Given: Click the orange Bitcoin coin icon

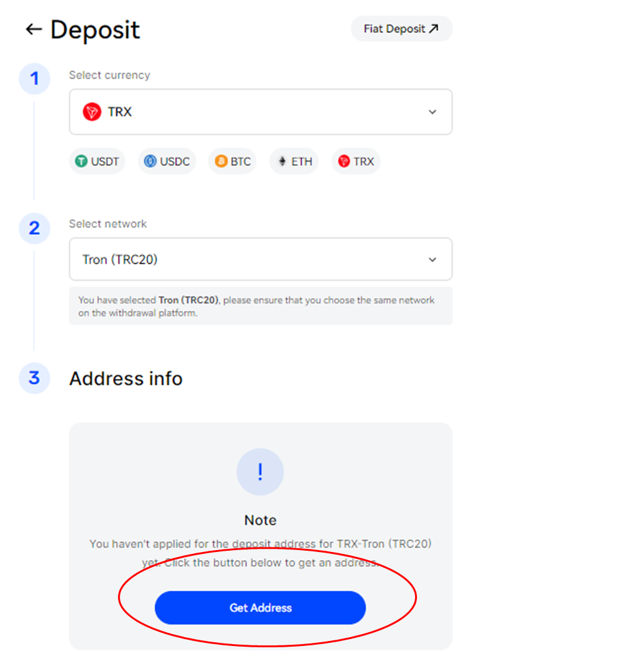Looking at the screenshot, I should [221, 161].
